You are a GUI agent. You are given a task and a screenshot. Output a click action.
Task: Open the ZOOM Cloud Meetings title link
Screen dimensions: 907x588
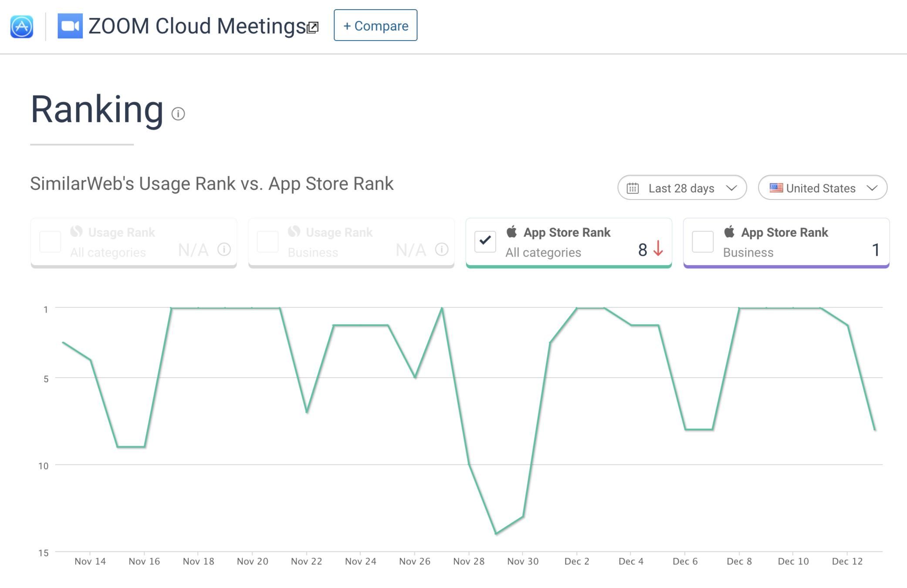click(197, 26)
